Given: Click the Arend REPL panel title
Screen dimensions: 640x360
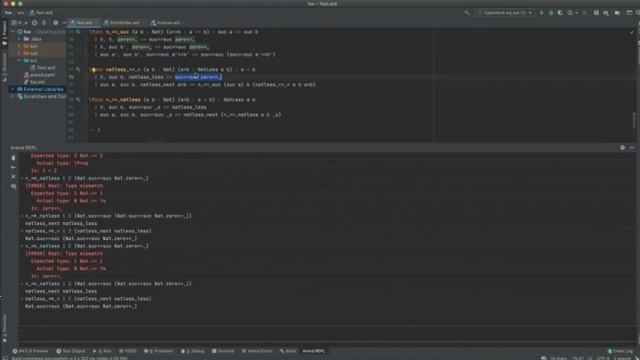Looking at the screenshot, I should tap(23, 148).
